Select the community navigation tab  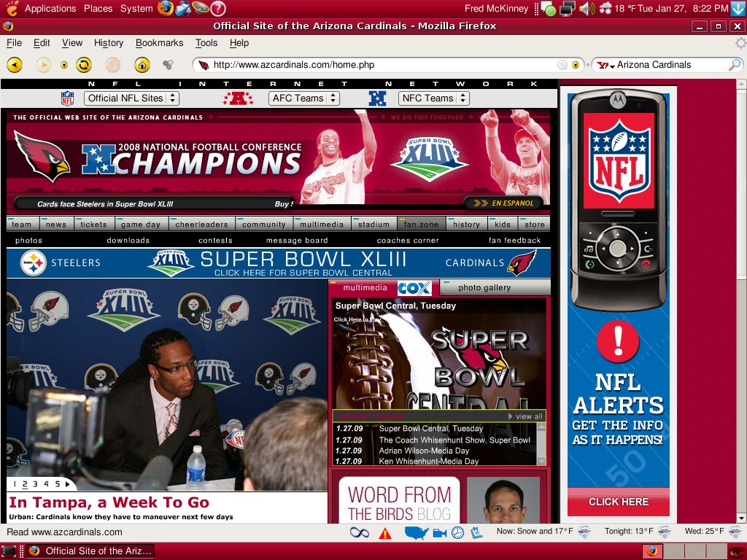click(264, 225)
